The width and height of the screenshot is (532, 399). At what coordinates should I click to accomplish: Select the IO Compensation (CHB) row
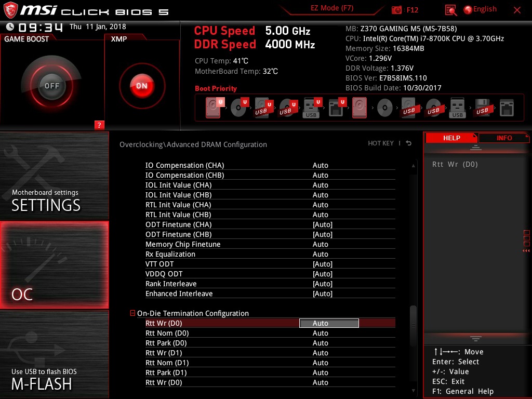[x=270, y=175]
